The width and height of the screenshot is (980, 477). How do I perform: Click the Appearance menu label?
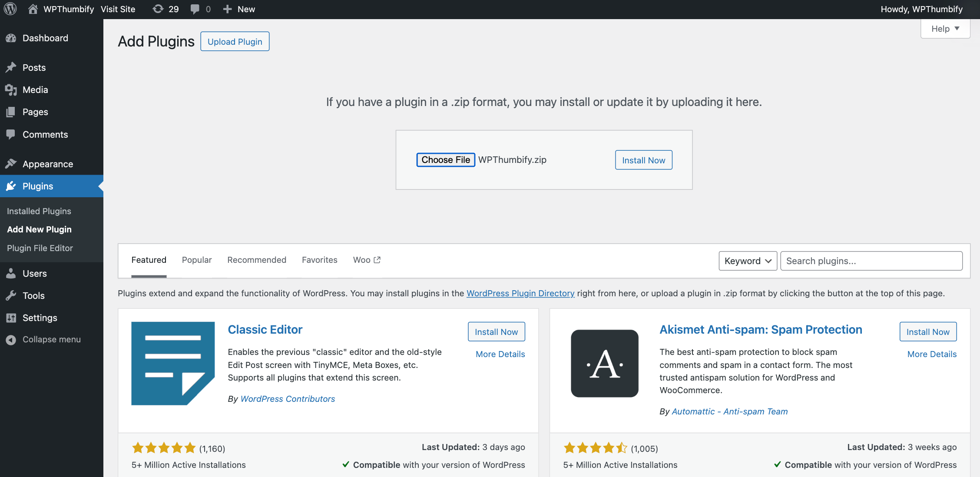[x=48, y=164]
